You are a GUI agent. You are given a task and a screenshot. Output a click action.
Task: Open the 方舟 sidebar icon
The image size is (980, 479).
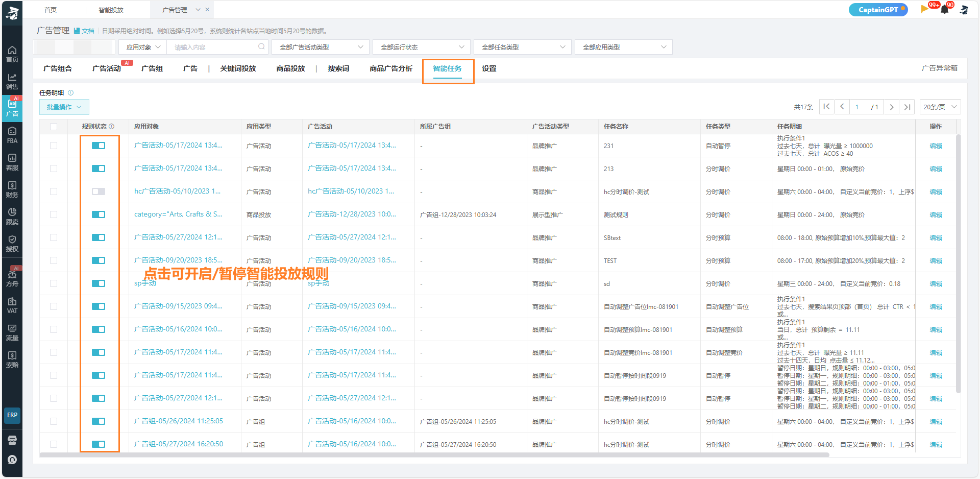click(12, 278)
